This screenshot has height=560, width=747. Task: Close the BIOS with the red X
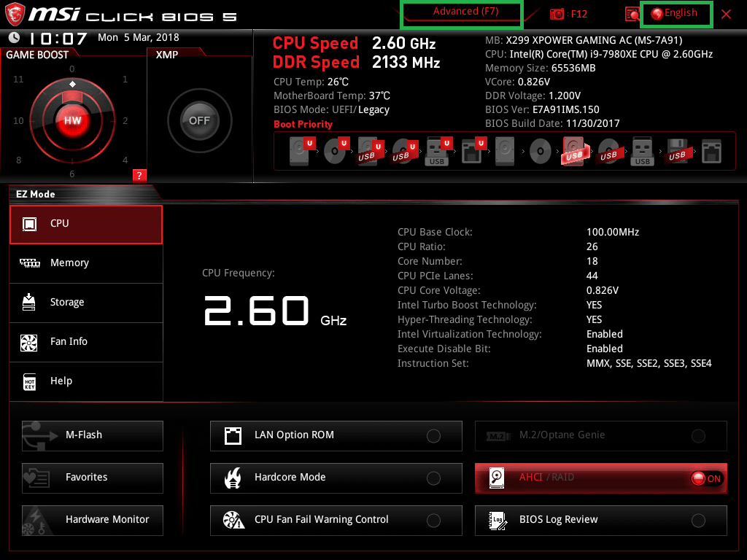[726, 14]
